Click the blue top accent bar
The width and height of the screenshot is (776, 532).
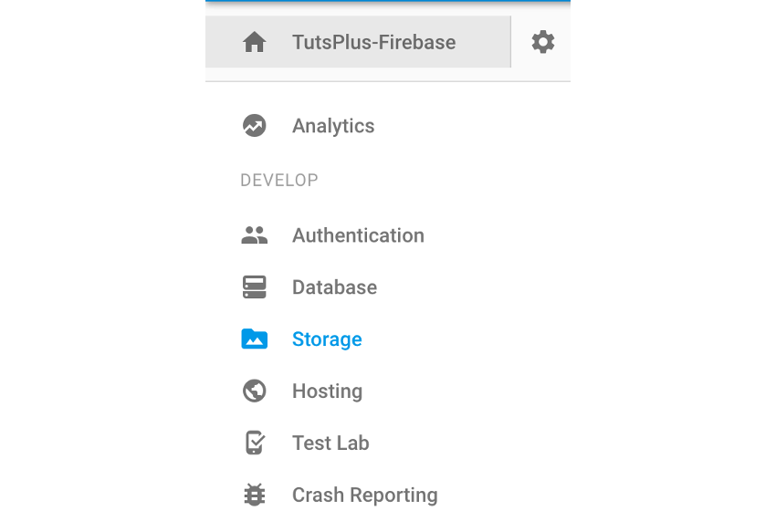click(387, 3)
